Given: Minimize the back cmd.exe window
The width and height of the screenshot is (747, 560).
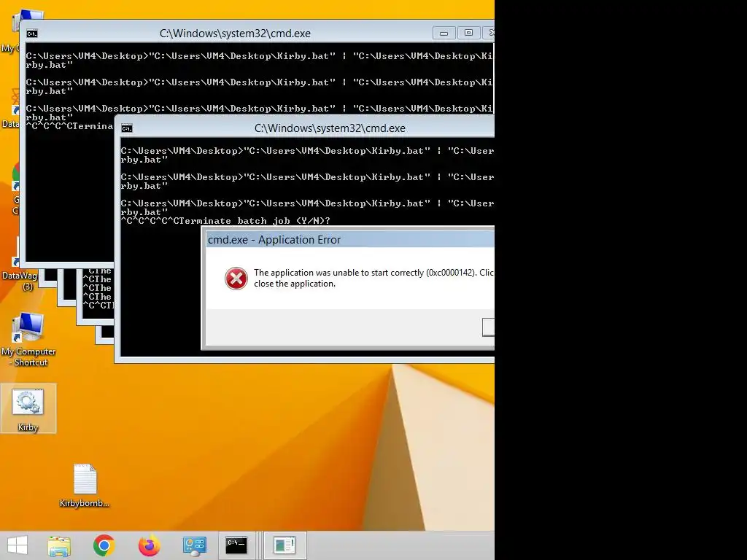Looking at the screenshot, I should point(444,33).
